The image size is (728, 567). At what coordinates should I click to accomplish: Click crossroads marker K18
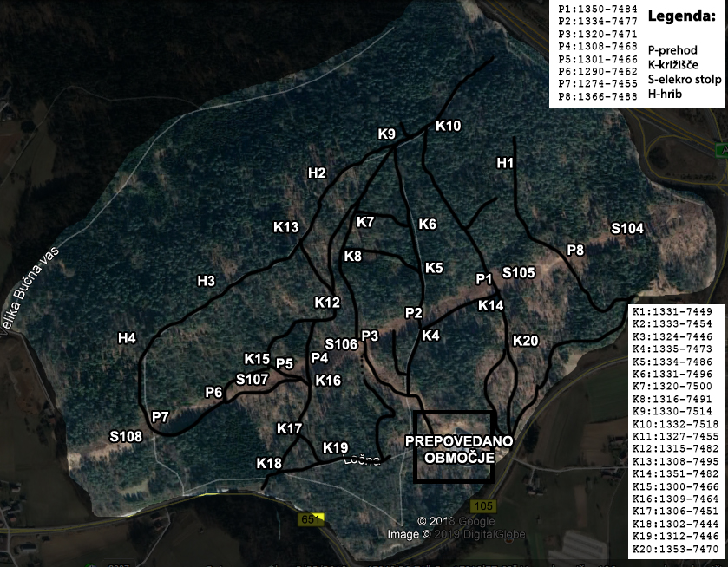(269, 464)
